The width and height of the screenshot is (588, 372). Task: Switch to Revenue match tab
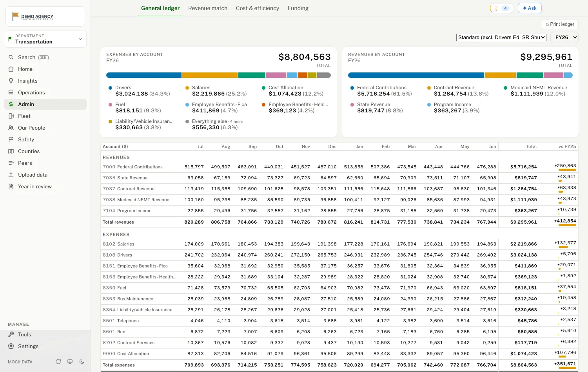[x=208, y=8]
